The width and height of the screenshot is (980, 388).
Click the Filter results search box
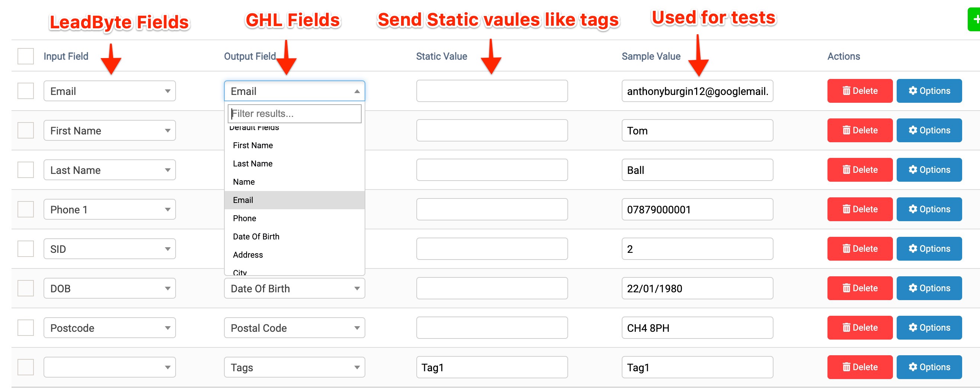pyautogui.click(x=294, y=114)
